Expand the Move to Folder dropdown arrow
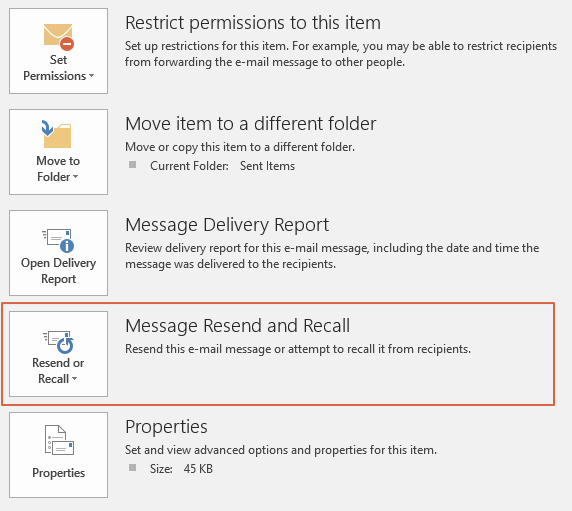This screenshot has width=572, height=511. (76, 177)
